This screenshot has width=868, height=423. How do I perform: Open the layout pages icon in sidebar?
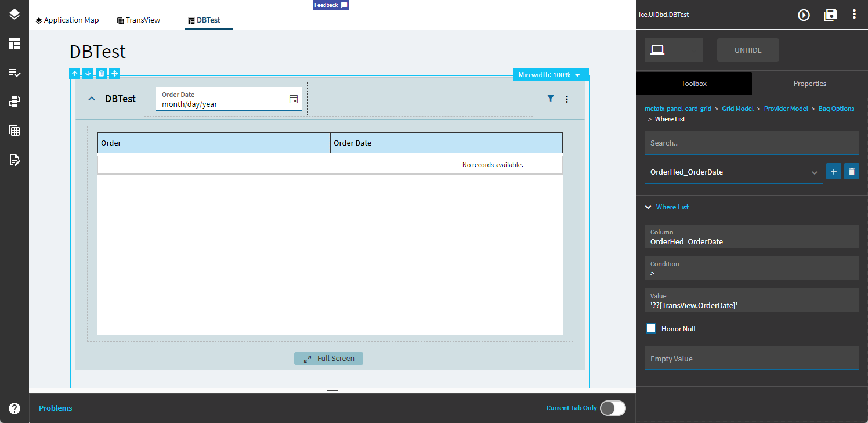(x=15, y=44)
